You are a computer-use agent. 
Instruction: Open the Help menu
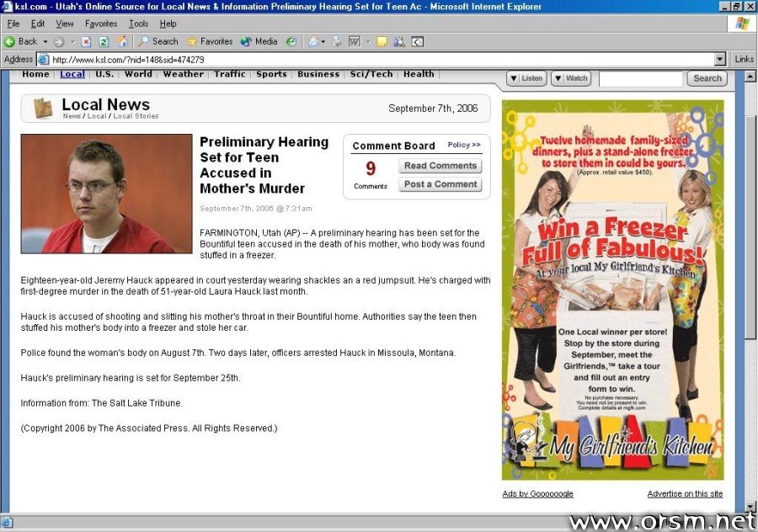(168, 24)
